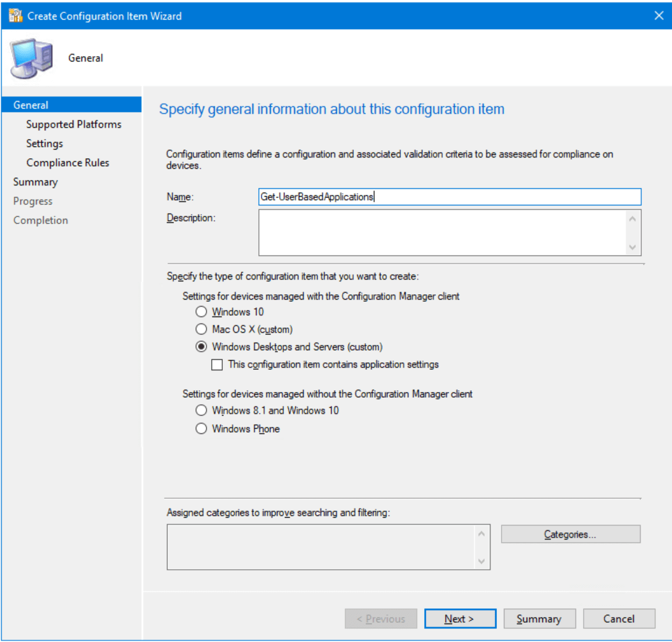This screenshot has height=642, width=672.
Task: Open the Settings wizard step
Action: coord(45,144)
